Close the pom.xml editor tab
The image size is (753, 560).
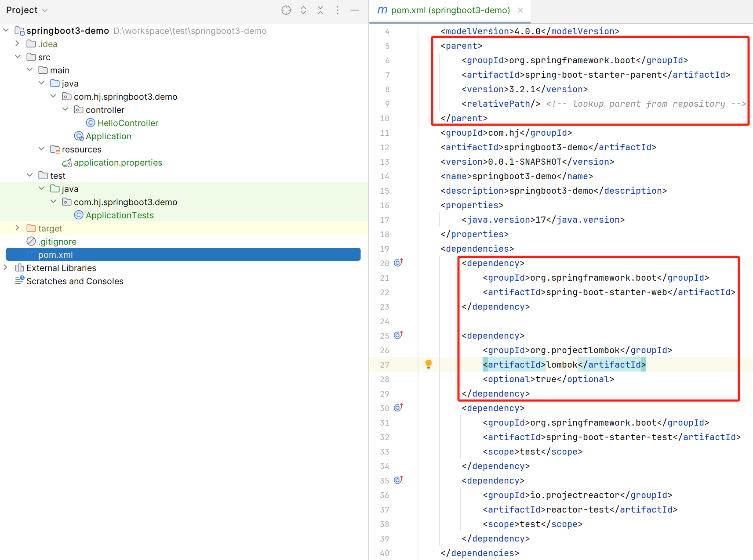coord(520,10)
